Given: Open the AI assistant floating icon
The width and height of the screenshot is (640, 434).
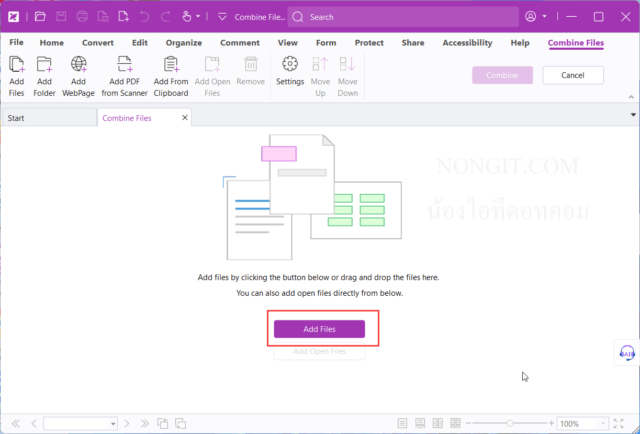Looking at the screenshot, I should [627, 352].
